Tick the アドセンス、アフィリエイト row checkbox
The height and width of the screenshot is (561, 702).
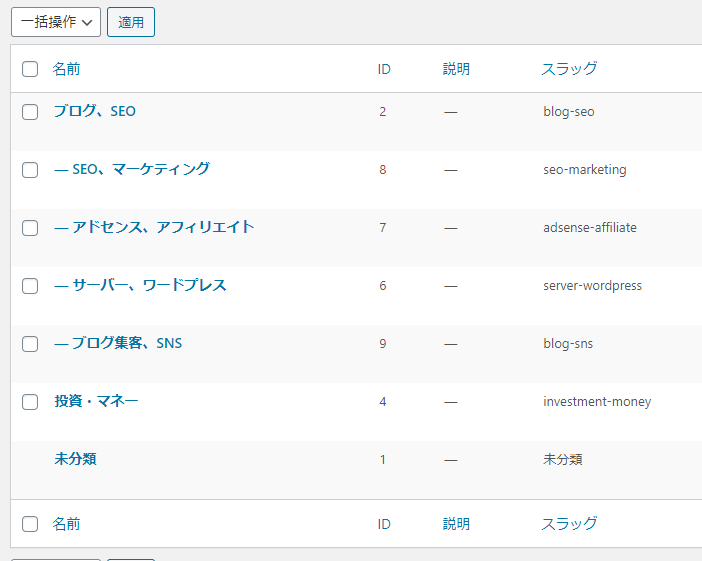pyautogui.click(x=30, y=228)
